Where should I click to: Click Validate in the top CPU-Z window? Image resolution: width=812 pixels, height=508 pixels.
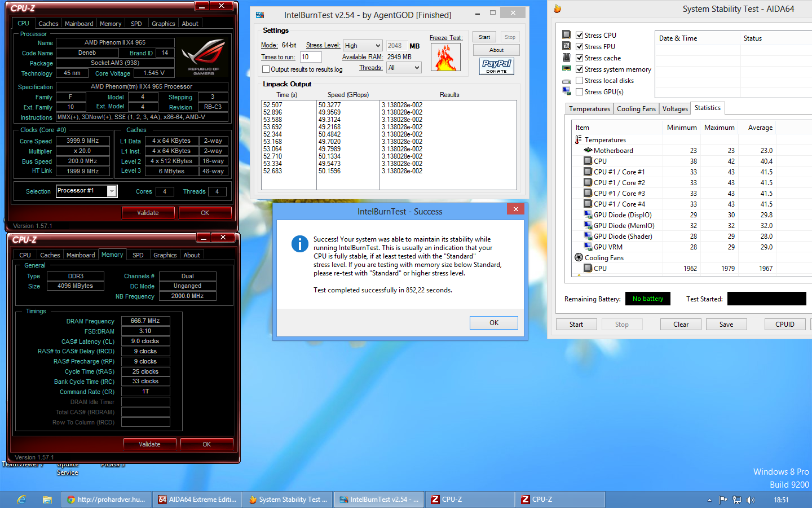(148, 213)
